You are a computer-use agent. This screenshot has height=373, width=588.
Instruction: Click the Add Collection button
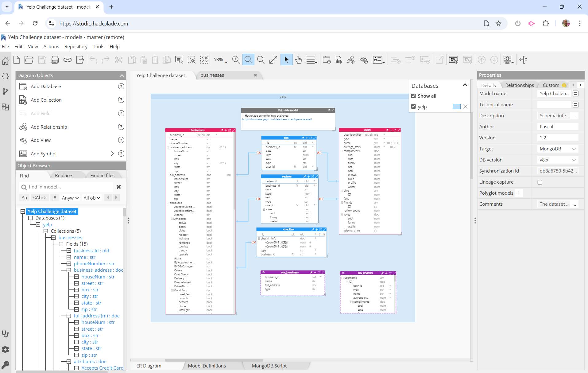46,100
